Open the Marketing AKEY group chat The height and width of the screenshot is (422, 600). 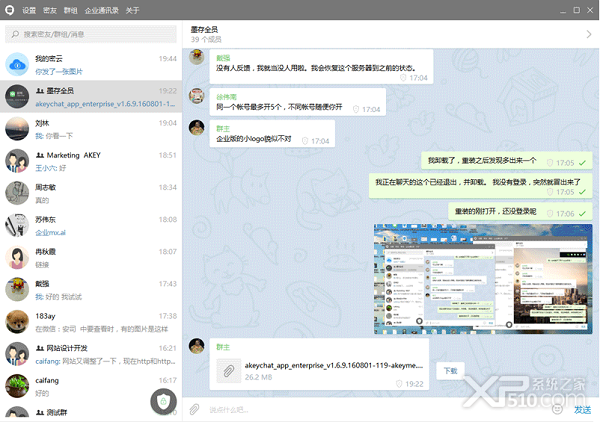tap(91, 161)
